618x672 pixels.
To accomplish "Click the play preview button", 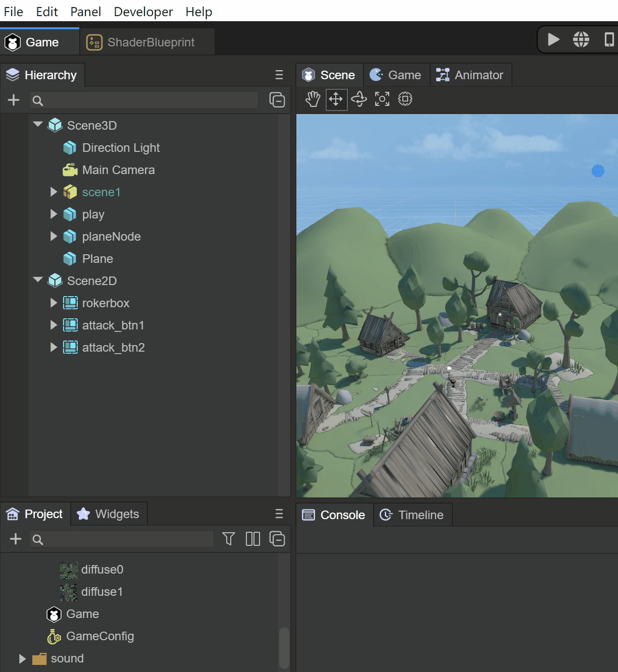I will (553, 39).
